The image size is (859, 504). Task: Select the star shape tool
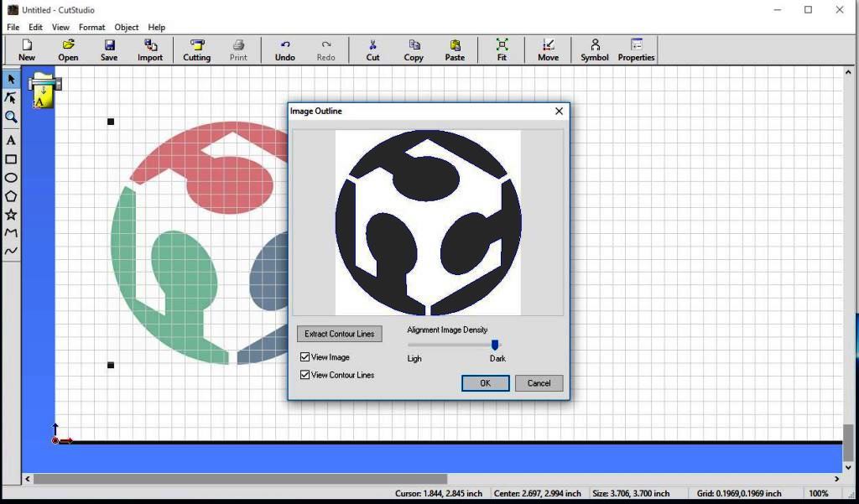pos(11,214)
